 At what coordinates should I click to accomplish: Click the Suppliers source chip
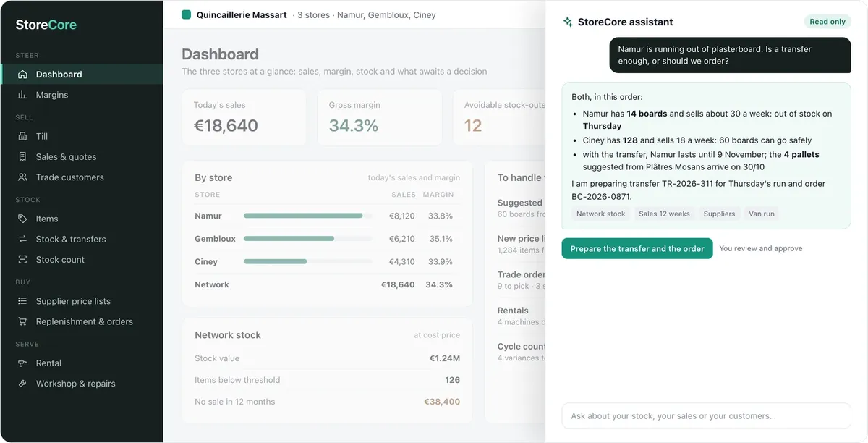pos(719,214)
